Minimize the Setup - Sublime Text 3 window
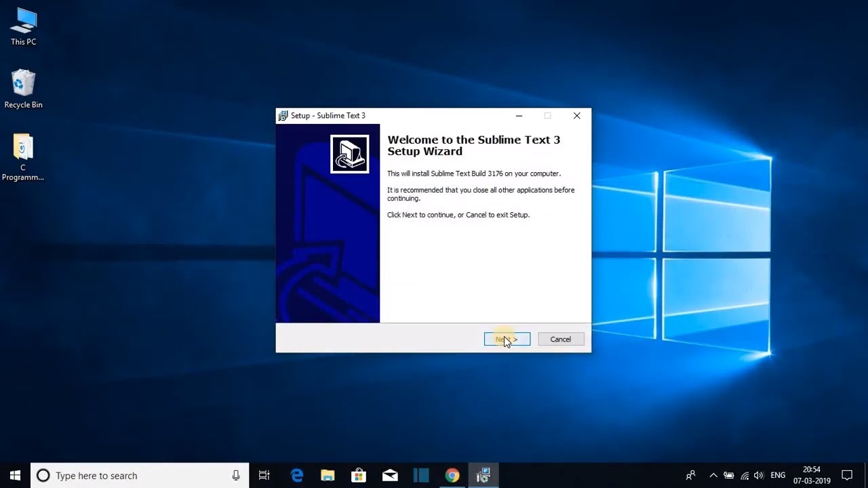Viewport: 868px width, 488px height. [x=519, y=116]
